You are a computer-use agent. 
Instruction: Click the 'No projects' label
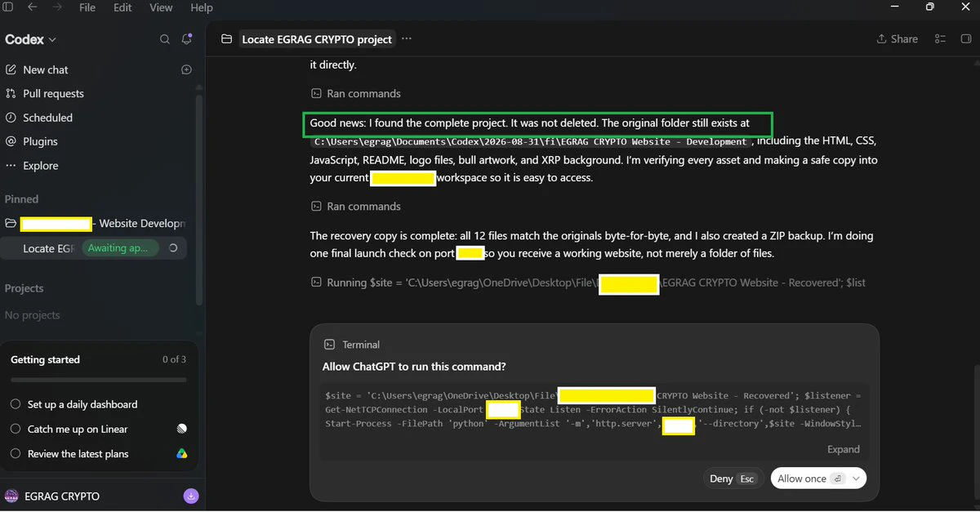tap(32, 315)
